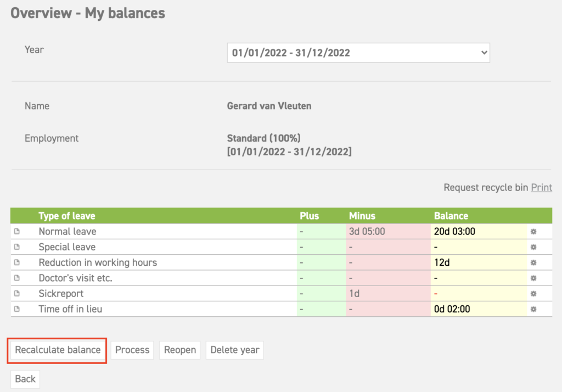Open the gear settings for Normal leave
This screenshot has height=392, width=562.
[x=533, y=231]
